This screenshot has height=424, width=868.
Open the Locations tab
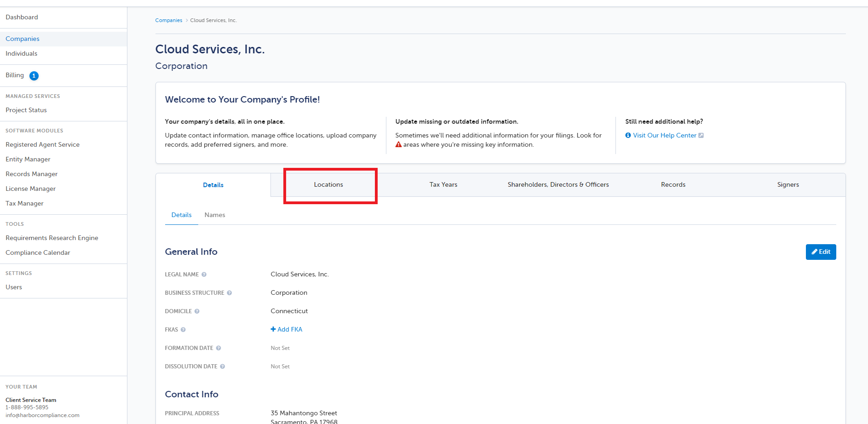(328, 184)
